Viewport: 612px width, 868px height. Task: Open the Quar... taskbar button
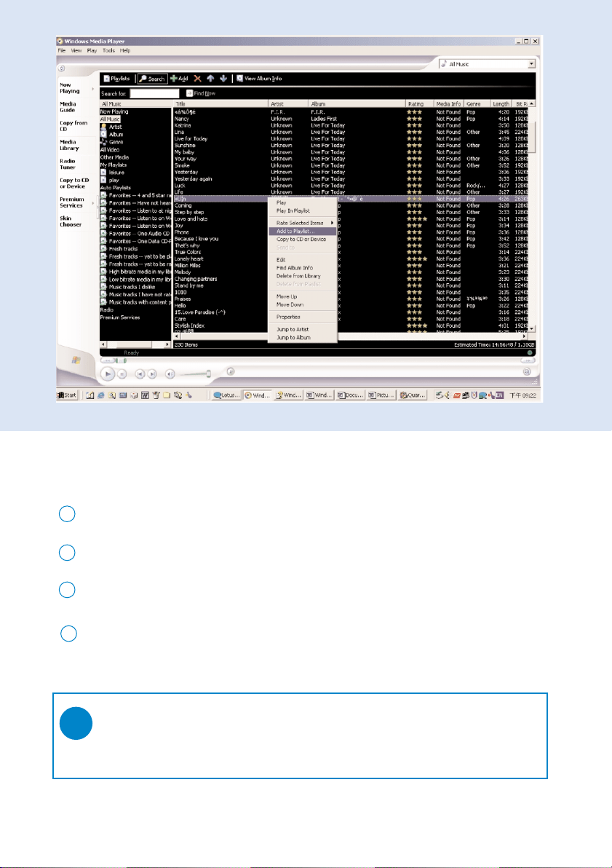(x=413, y=395)
